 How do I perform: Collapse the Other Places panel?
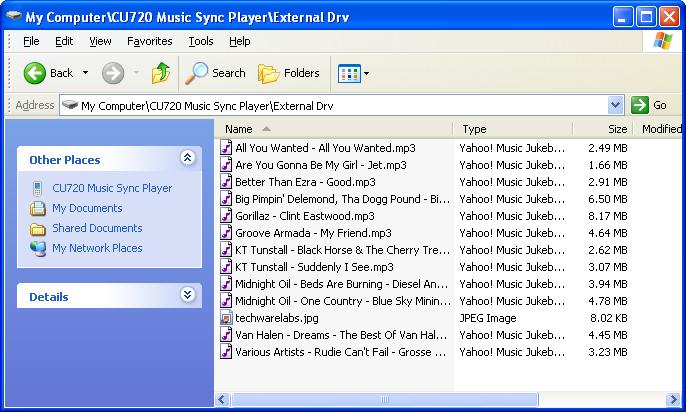188,158
